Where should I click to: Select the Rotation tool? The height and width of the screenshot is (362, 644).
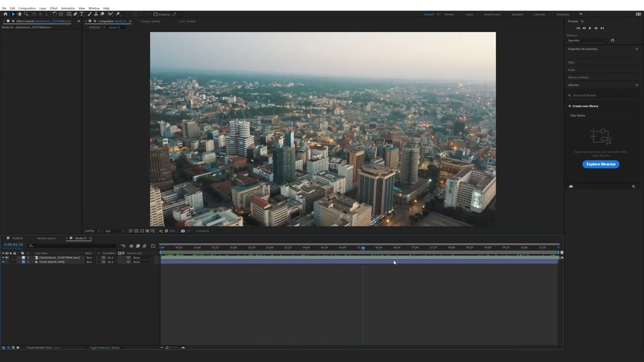(x=55, y=14)
